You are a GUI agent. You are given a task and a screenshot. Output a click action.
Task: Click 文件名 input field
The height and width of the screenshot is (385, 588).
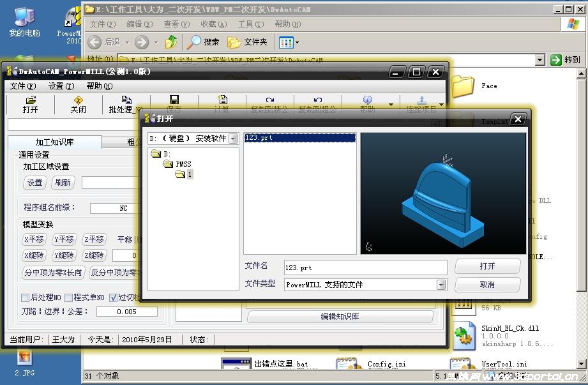[x=366, y=268]
